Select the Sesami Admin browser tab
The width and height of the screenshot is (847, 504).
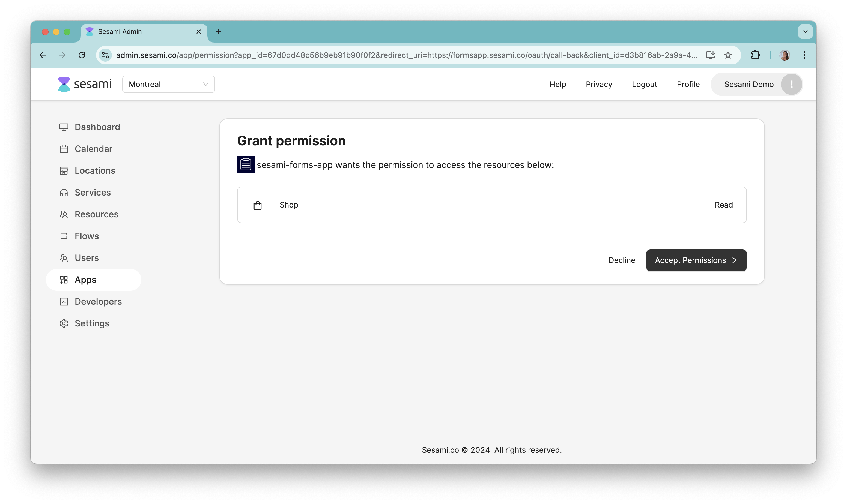pyautogui.click(x=144, y=32)
